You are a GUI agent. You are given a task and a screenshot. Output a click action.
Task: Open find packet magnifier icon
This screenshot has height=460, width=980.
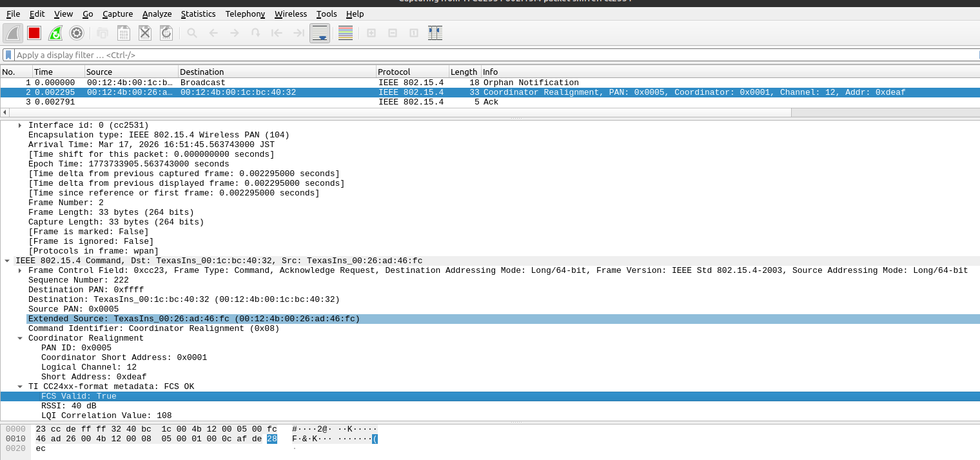pyautogui.click(x=192, y=33)
